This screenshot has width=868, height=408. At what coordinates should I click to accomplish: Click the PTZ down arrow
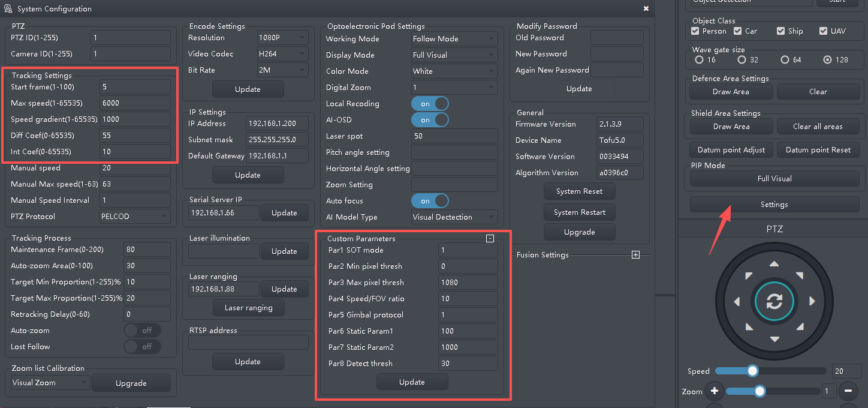[x=774, y=339]
